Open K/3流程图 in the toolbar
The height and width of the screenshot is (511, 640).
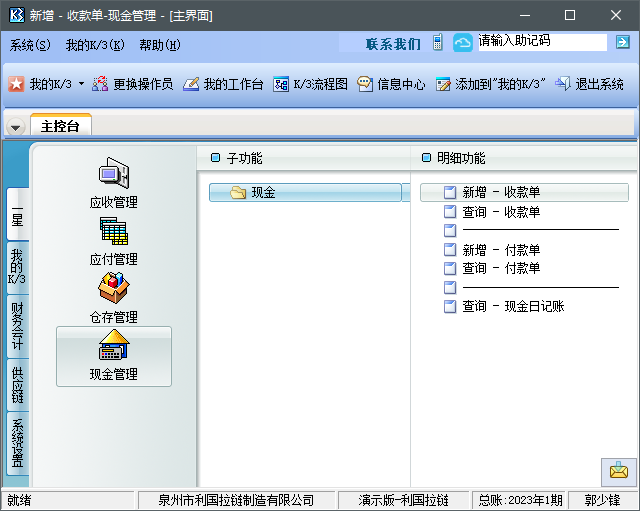[x=310, y=84]
